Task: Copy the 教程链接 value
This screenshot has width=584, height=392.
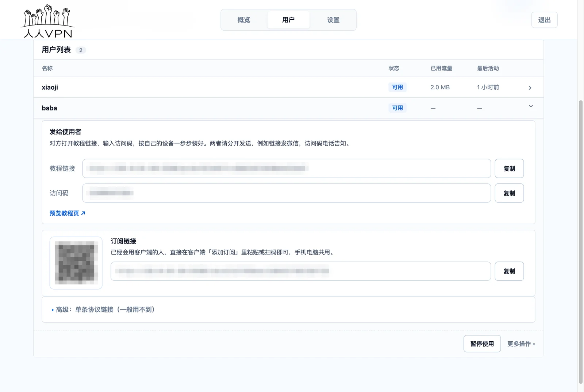Action: click(509, 168)
